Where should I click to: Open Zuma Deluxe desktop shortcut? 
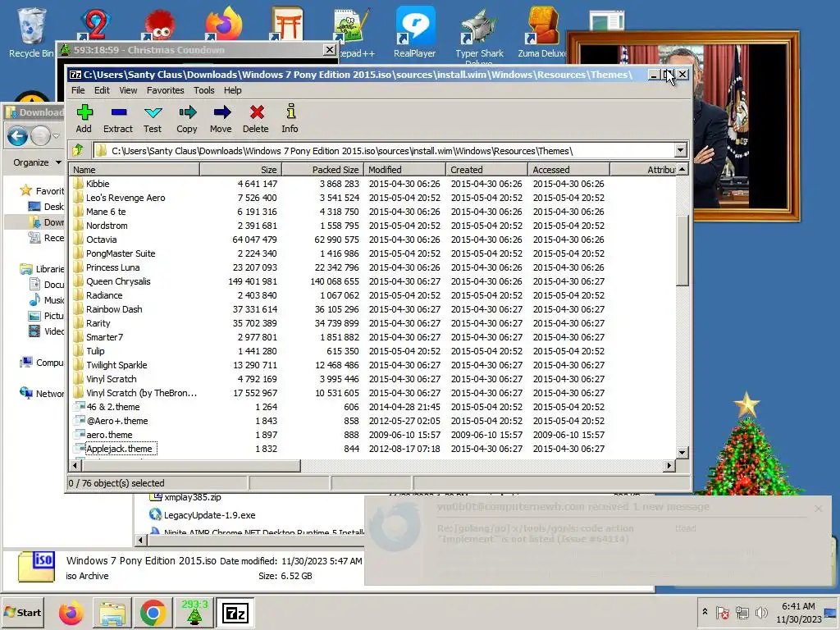(x=541, y=32)
